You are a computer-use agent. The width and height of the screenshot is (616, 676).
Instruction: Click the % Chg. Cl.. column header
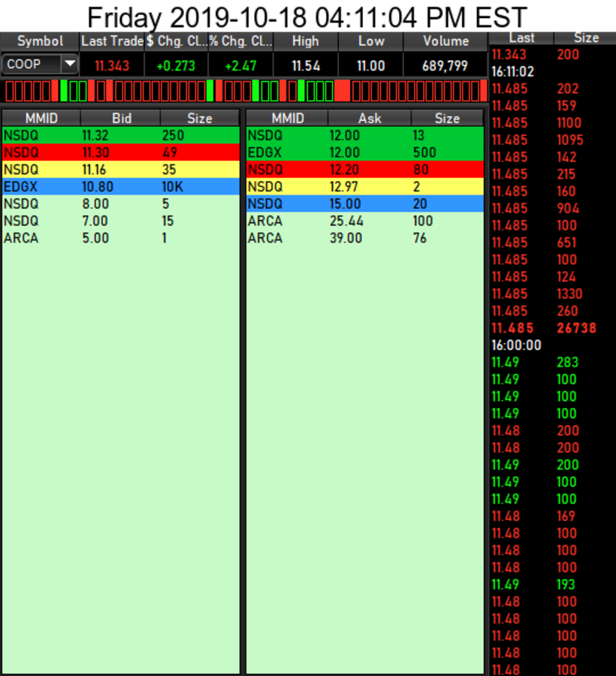point(240,41)
